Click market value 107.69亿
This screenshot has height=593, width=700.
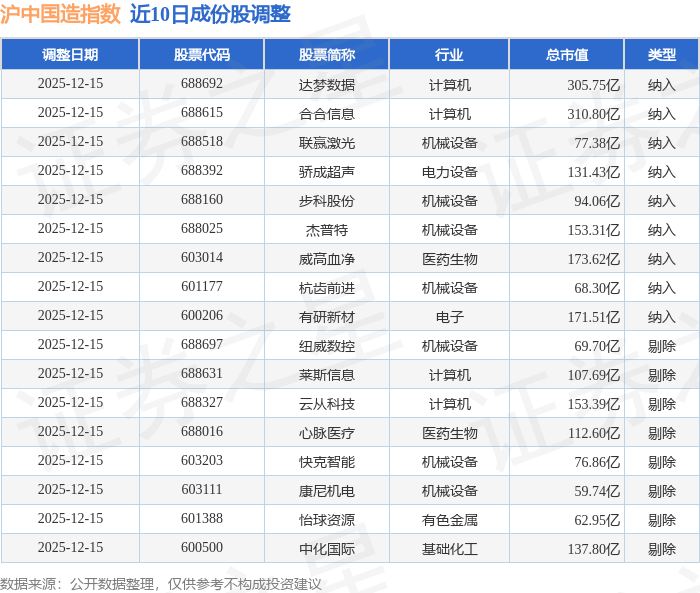point(593,375)
